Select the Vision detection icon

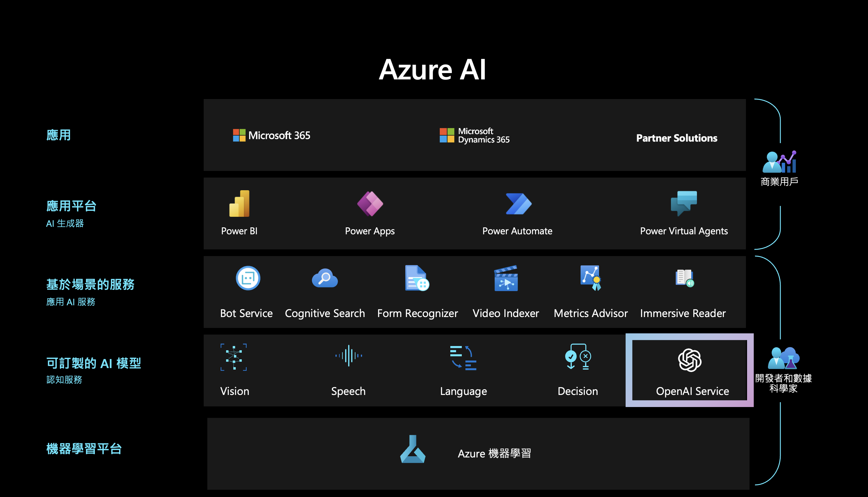point(234,358)
